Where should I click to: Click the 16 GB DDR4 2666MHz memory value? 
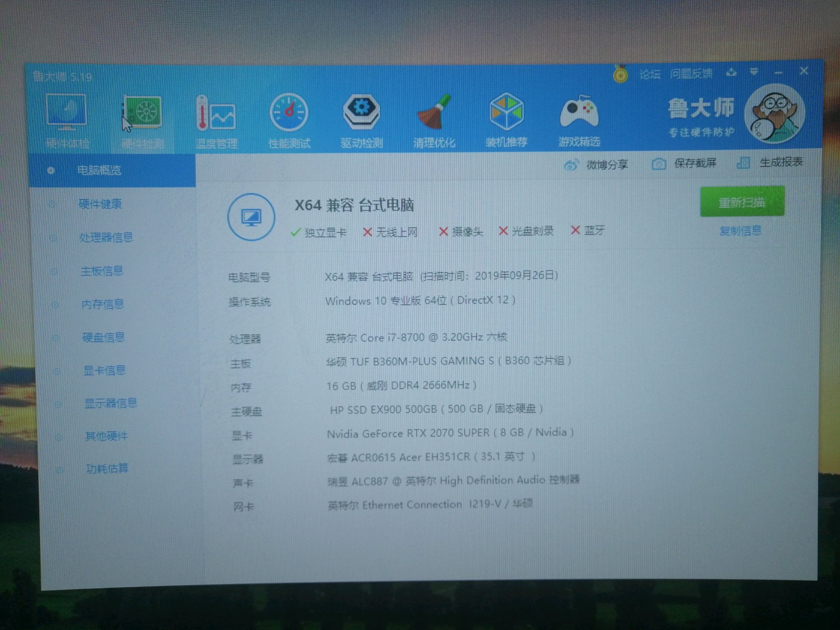(x=402, y=385)
